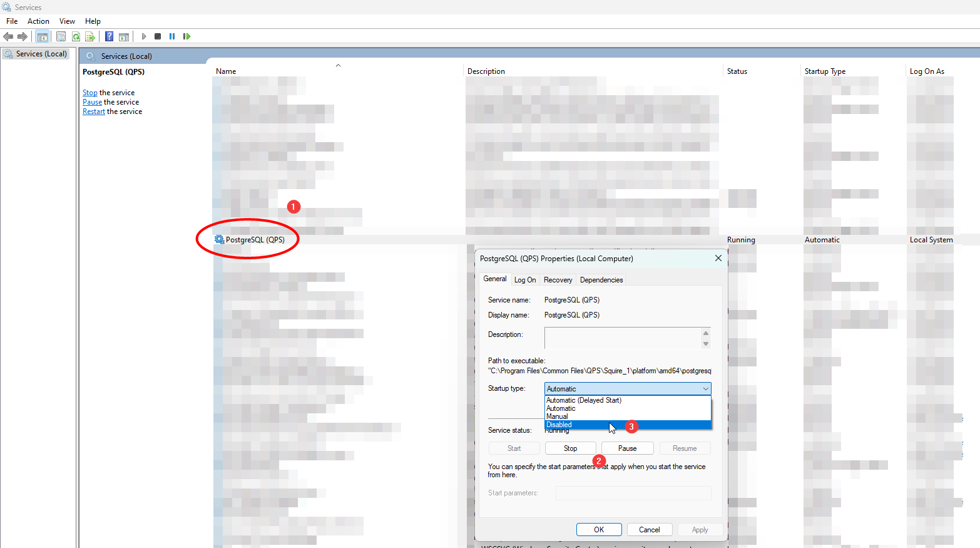Click the Display name value PostgreSQL (QPS)
The image size is (980, 548).
(x=572, y=315)
